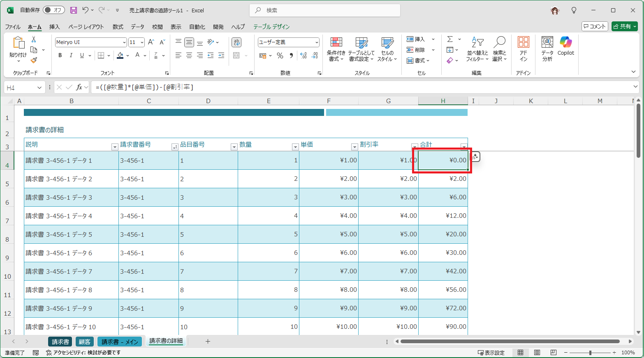The image size is (644, 358).
Task: Expand the formula bar
Action: 635,87
